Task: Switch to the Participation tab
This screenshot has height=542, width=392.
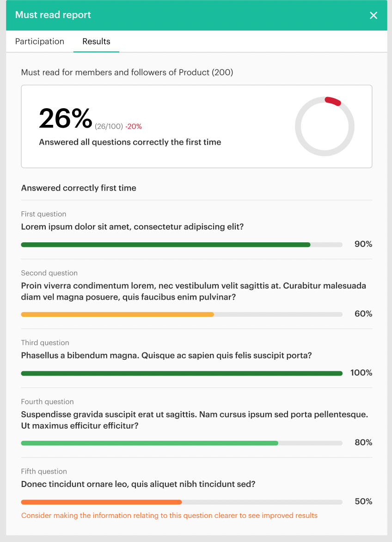Action: 40,42
